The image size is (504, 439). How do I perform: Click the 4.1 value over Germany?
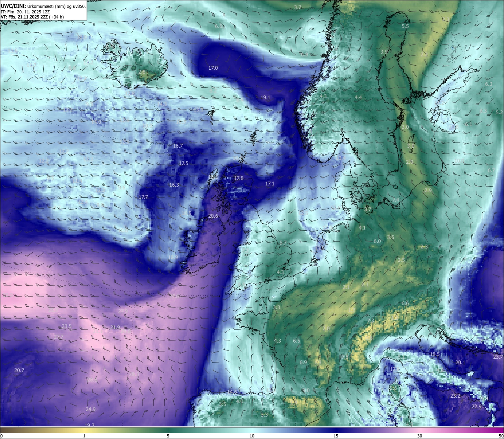(362, 228)
